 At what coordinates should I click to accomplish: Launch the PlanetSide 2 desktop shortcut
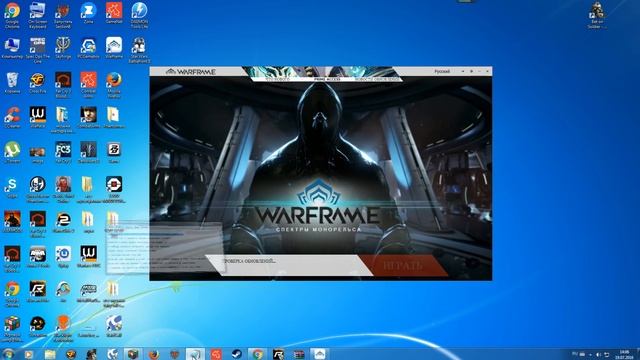click(x=63, y=222)
